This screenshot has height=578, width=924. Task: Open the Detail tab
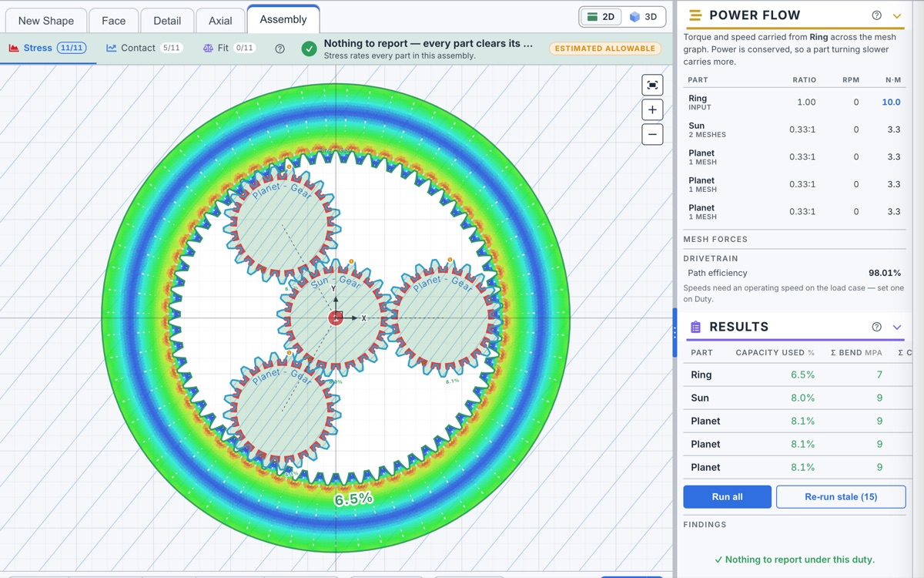tap(167, 21)
